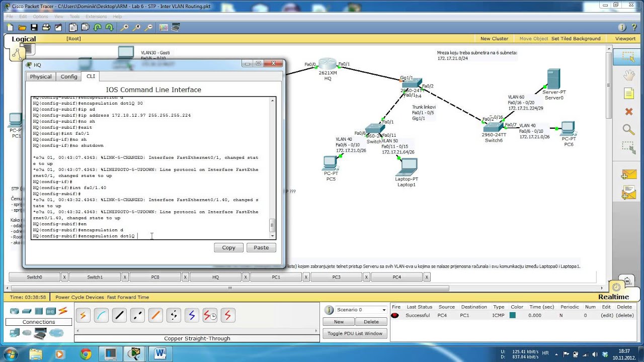Click the Copy button in CLI
644x362 pixels.
pos(229,247)
